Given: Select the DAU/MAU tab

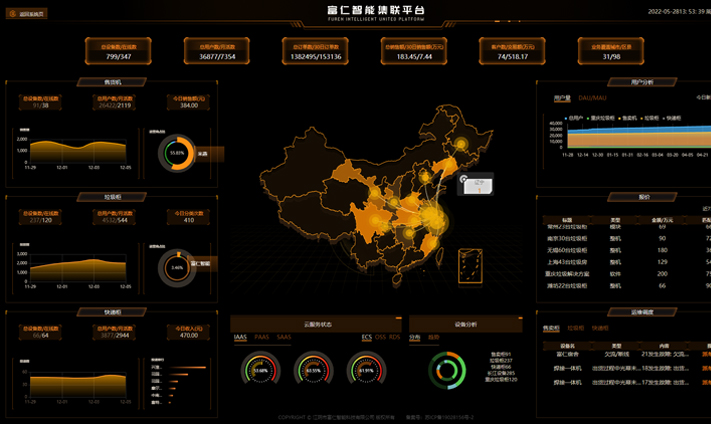Looking at the screenshot, I should (x=592, y=98).
